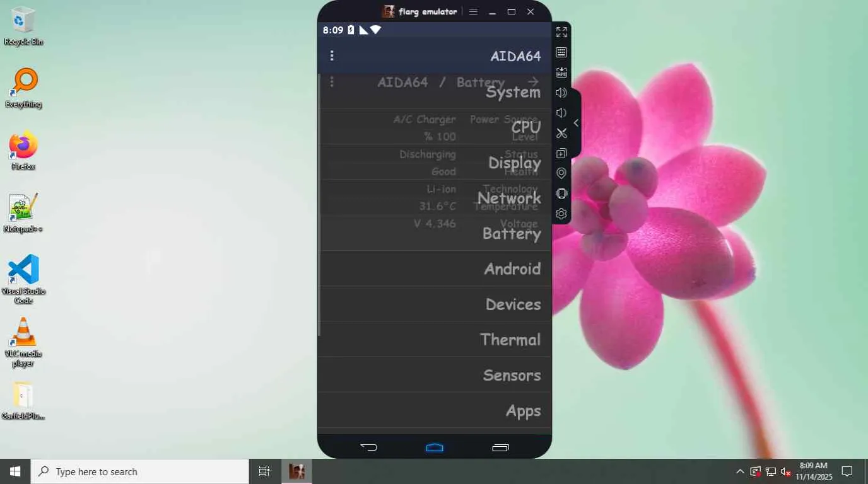Image resolution: width=868 pixels, height=484 pixels.
Task: Click the 'Good' battery health value
Action: [443, 171]
